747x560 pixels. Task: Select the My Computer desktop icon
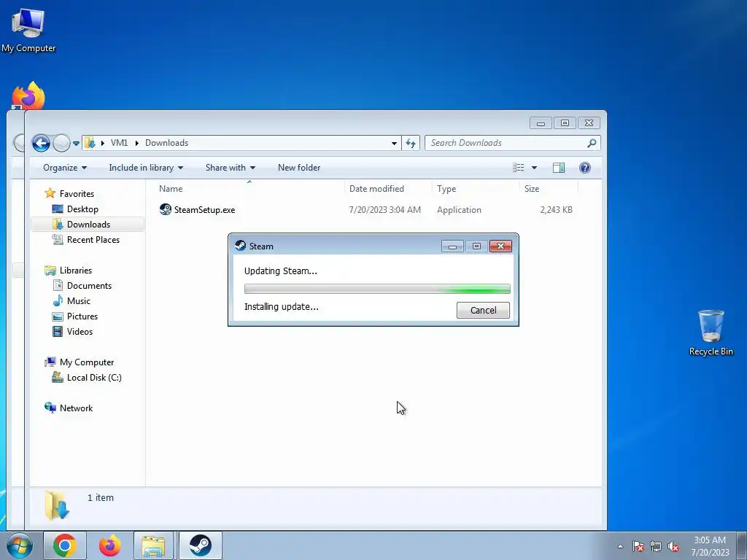click(x=28, y=29)
